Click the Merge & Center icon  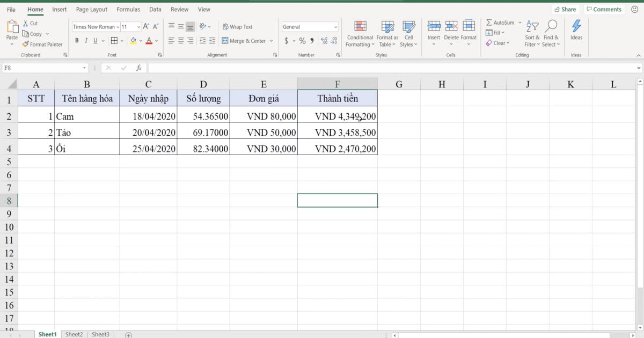[x=225, y=40]
